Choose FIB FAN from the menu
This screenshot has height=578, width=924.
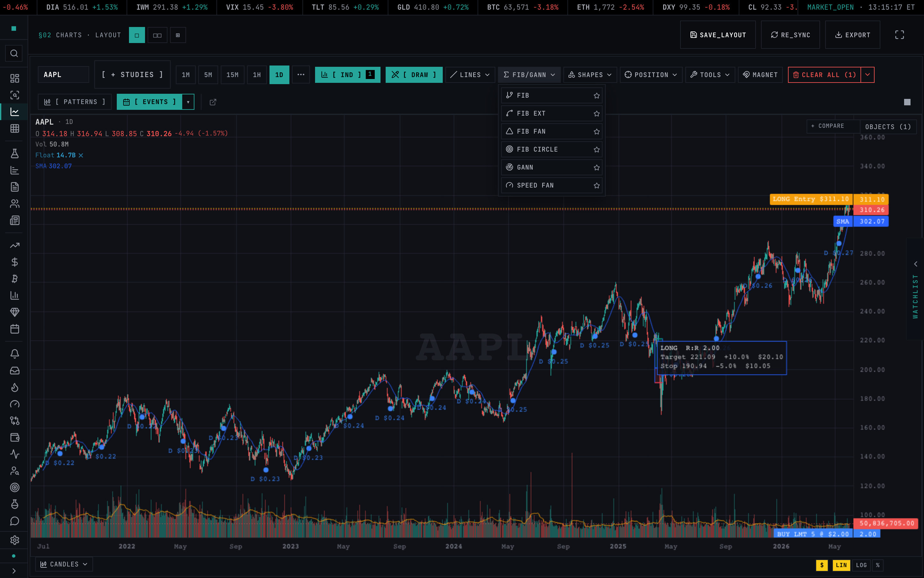[x=552, y=132]
